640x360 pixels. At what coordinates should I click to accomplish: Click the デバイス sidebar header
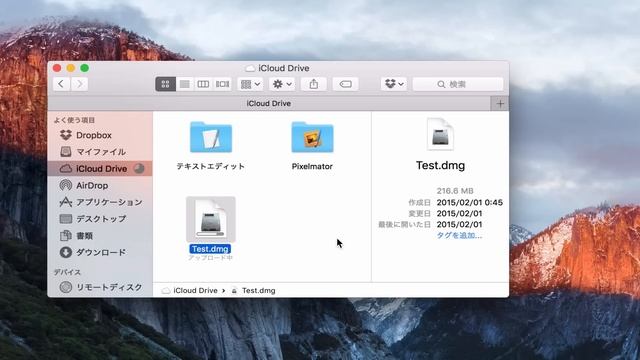coord(67,272)
